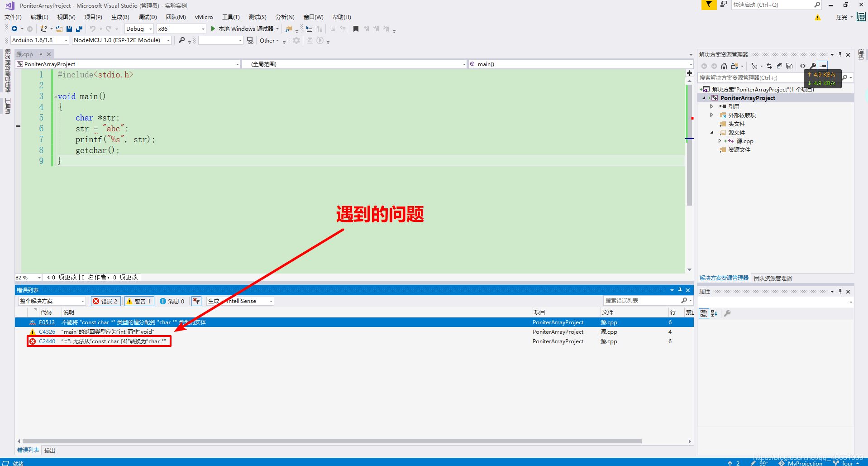Screen dimensions: 868x466
Task: Toggle the Messages 0 filter button
Action: [x=172, y=301]
